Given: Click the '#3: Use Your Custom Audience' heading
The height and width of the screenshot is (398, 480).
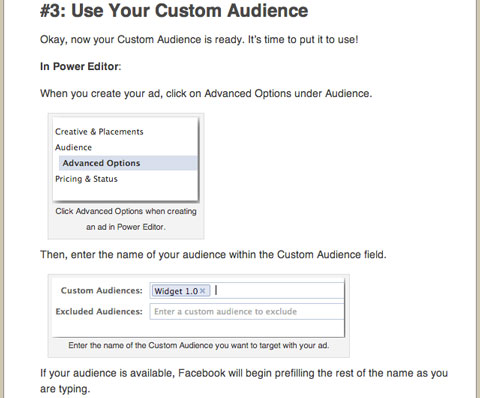Looking at the screenshot, I should point(174,11).
